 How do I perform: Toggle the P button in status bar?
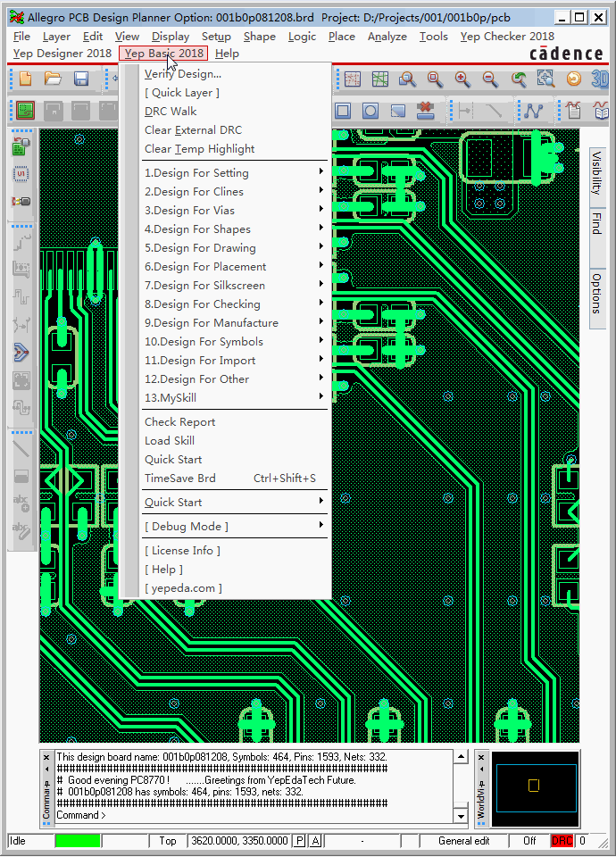[300, 841]
